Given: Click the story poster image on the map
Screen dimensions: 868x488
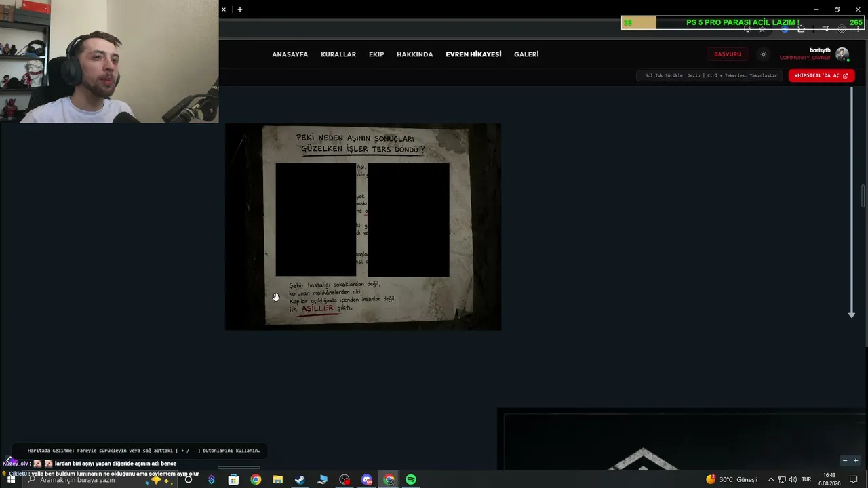Looking at the screenshot, I should pyautogui.click(x=363, y=227).
